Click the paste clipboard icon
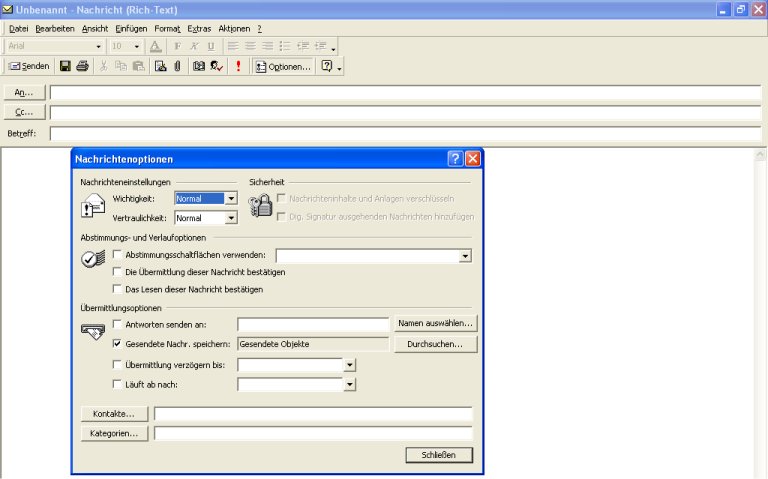Viewport: 768px width, 479px height. [x=139, y=66]
